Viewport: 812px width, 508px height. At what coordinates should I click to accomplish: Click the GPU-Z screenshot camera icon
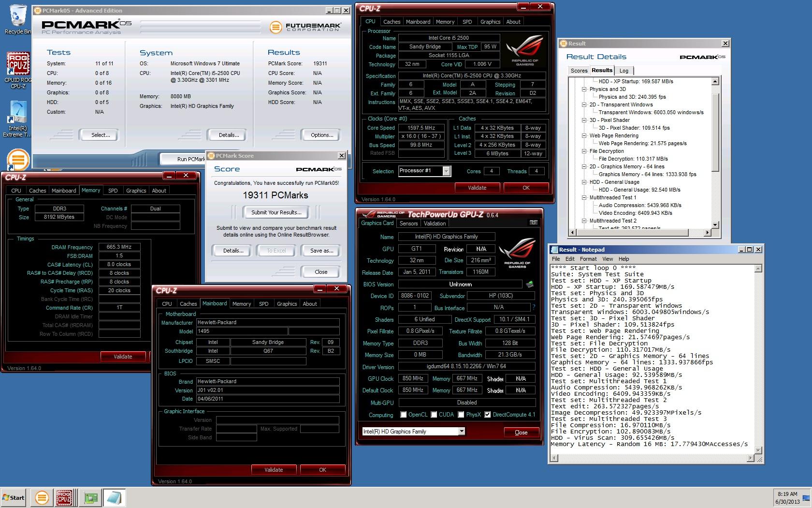[533, 223]
